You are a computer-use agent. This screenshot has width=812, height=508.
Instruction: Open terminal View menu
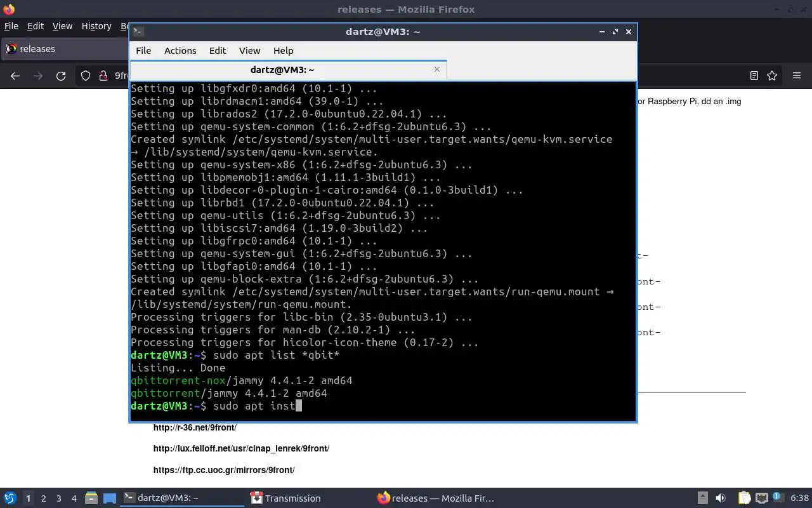click(x=249, y=50)
